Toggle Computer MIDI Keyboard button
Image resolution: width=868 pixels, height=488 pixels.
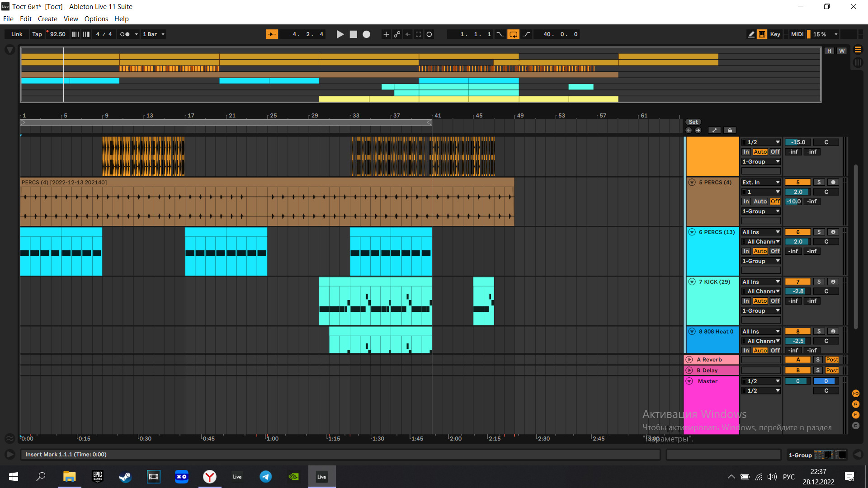(x=762, y=34)
